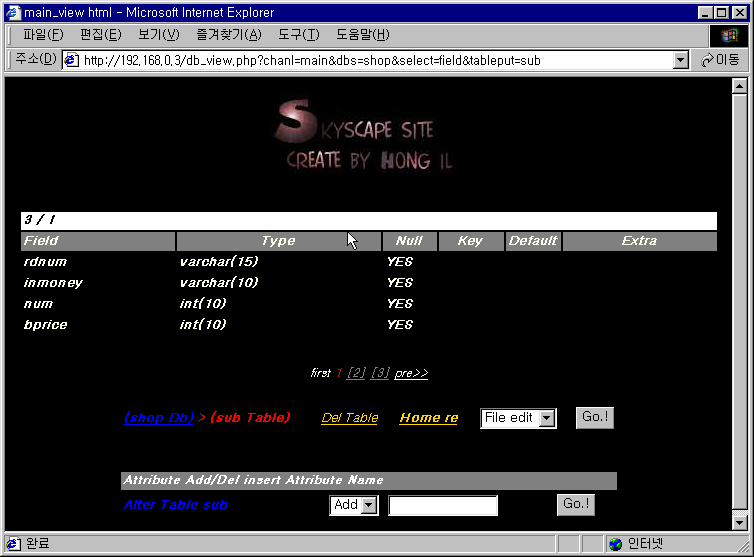The height and width of the screenshot is (557, 754).
Task: Click the Alter Table sub label
Action: 176,505
